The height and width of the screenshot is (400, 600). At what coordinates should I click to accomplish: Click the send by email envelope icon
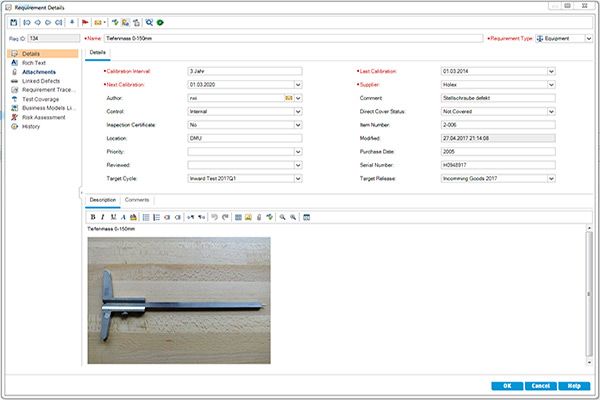pyautogui.click(x=97, y=20)
